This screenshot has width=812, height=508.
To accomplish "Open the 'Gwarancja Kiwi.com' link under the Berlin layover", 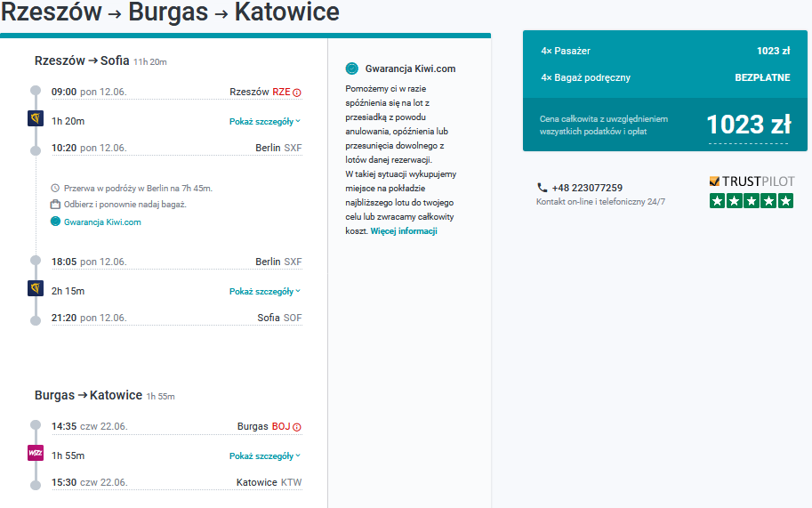I will (102, 222).
